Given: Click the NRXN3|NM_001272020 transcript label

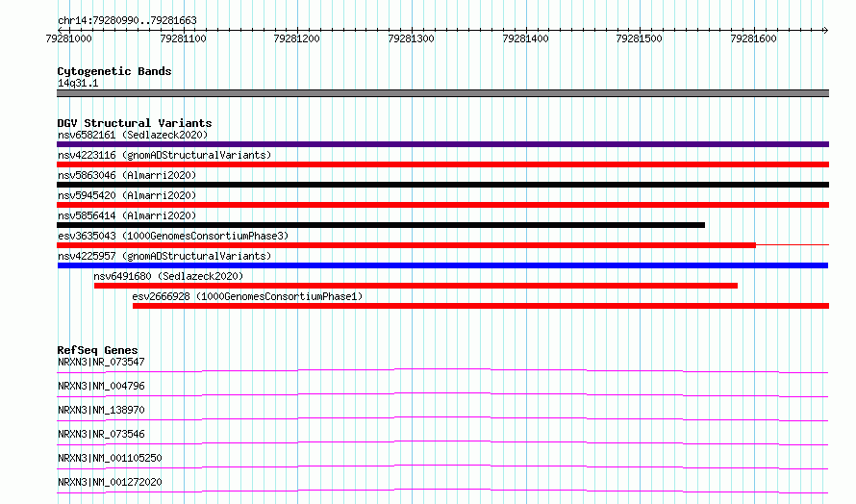Looking at the screenshot, I should coord(110,482).
